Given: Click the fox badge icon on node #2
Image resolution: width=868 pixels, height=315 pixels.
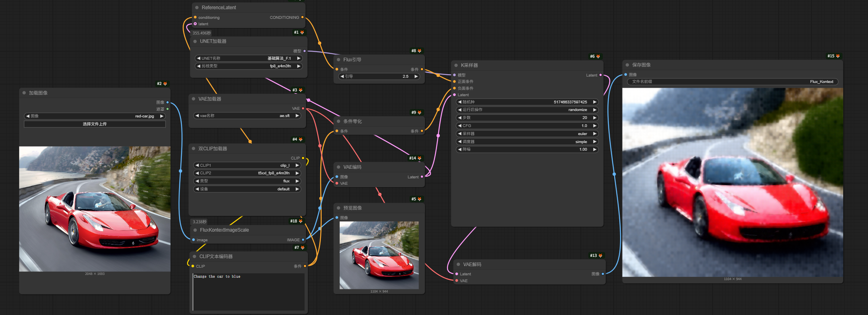Looking at the screenshot, I should tap(165, 84).
